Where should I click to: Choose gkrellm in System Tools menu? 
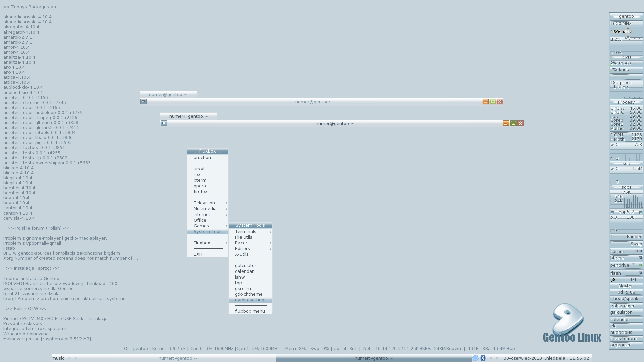(251, 288)
